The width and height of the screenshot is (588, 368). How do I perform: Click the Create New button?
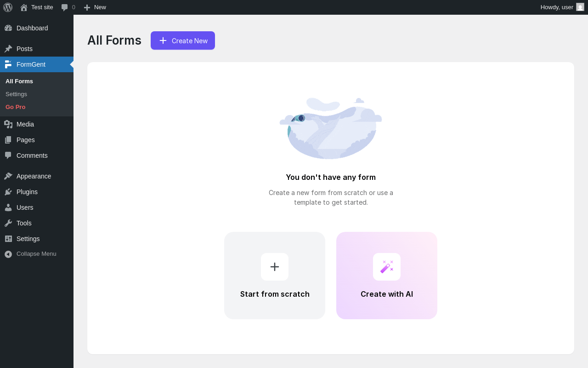click(x=183, y=40)
